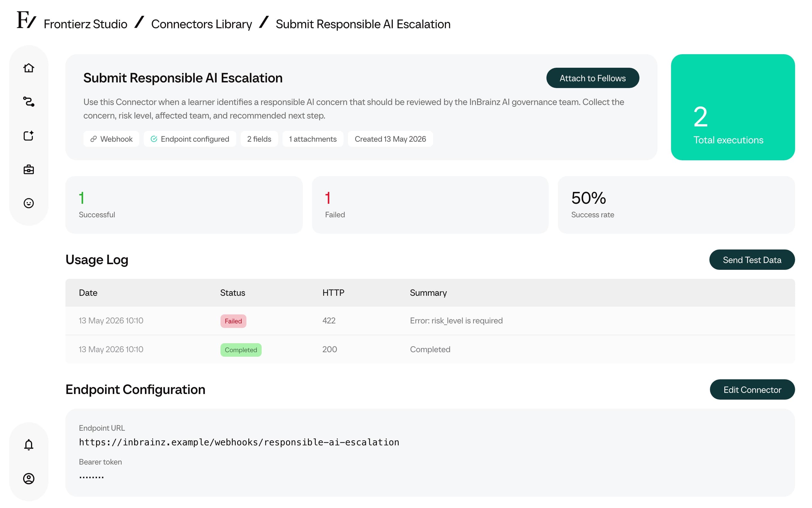Click the green Completed status badge
This screenshot has height=508, width=812.
click(x=241, y=350)
